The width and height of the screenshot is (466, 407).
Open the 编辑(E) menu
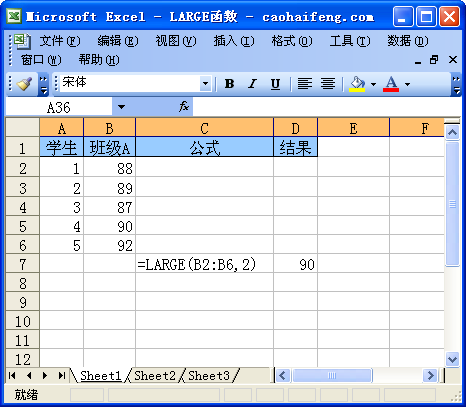118,41
